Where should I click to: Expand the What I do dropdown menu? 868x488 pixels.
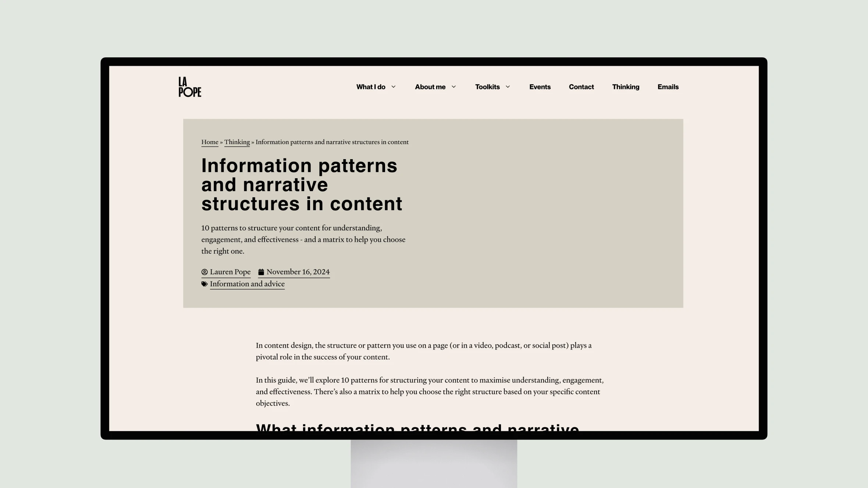[x=376, y=87]
